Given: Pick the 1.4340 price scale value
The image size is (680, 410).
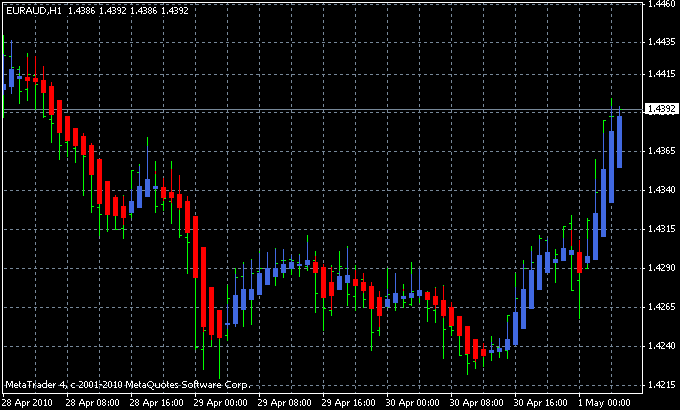Looking at the screenshot, I should [661, 190].
